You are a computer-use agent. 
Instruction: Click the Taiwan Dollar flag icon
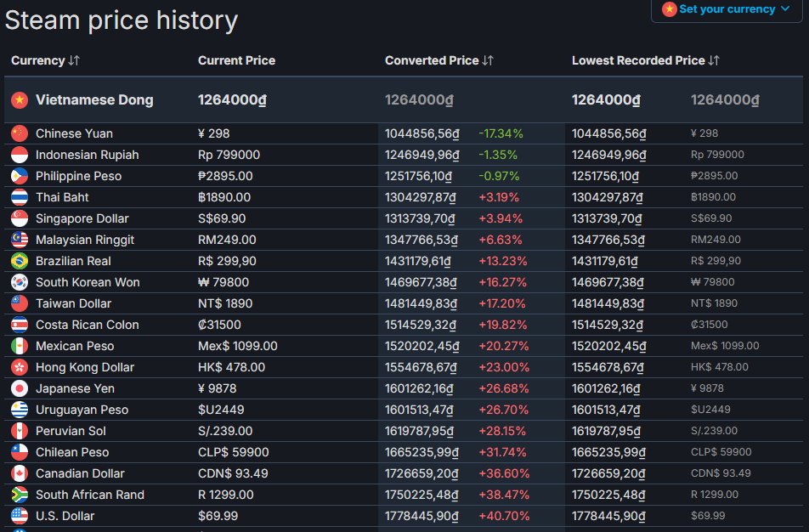[20, 303]
